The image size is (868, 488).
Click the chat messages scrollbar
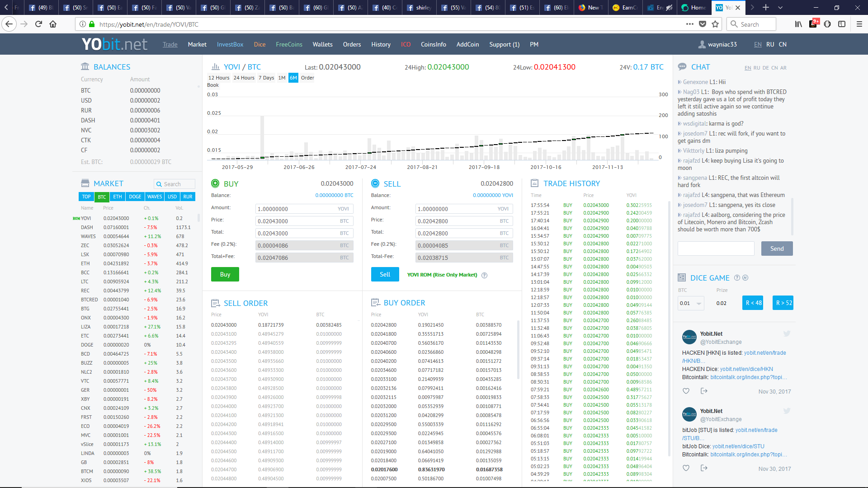(792, 217)
